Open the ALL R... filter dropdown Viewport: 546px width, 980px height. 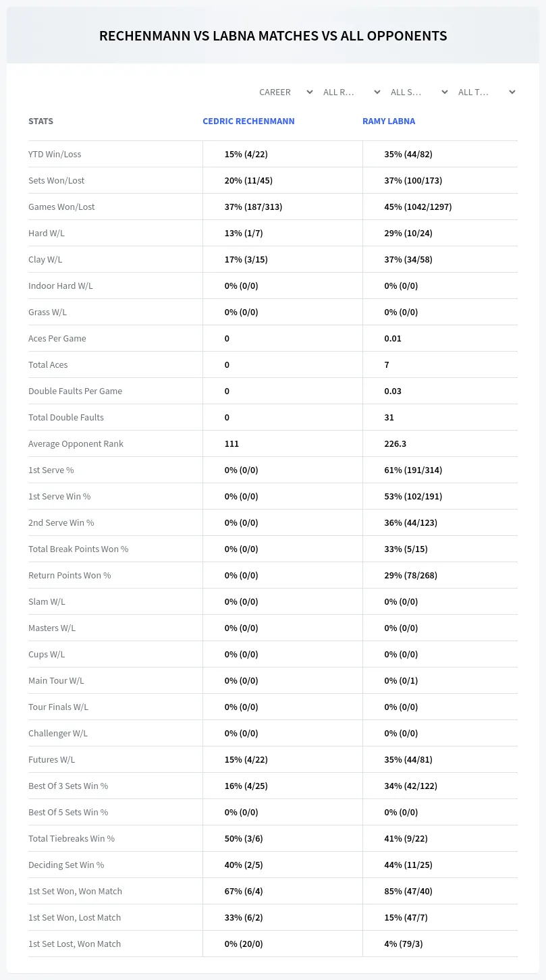click(351, 92)
